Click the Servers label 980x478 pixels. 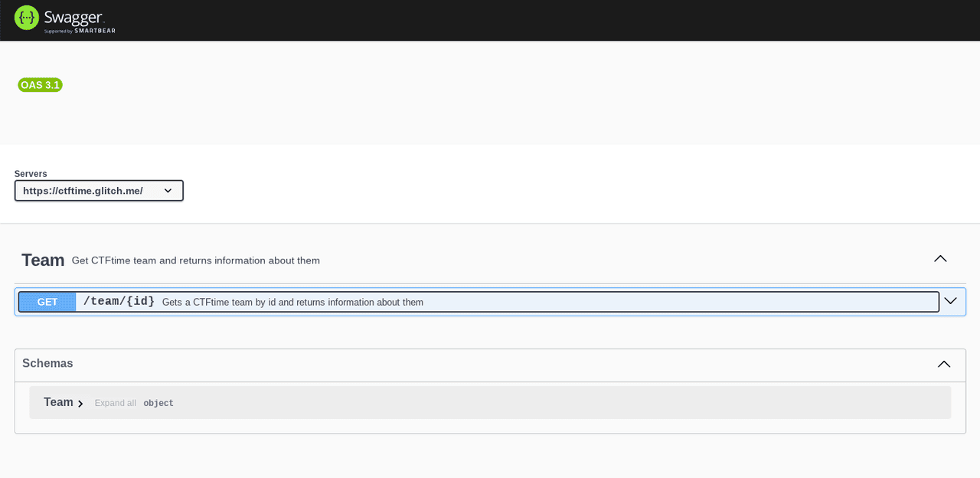point(31,174)
